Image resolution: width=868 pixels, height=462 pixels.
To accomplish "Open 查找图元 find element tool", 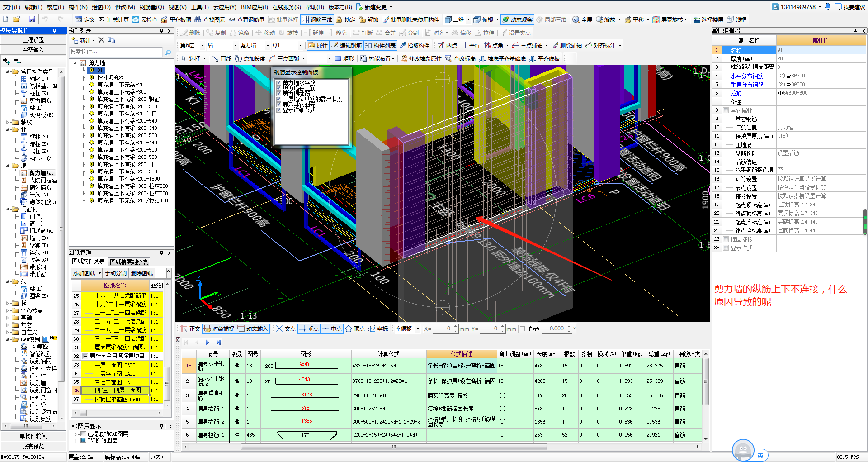I will pos(210,19).
